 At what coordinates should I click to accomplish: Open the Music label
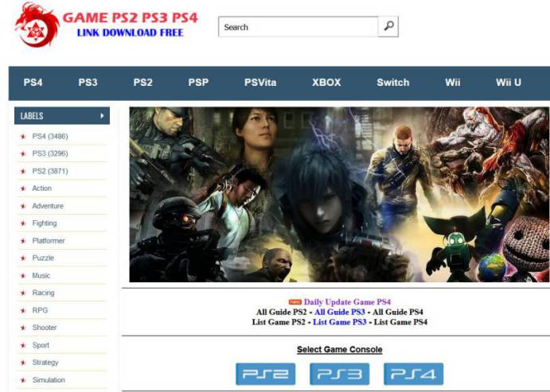pos(41,275)
